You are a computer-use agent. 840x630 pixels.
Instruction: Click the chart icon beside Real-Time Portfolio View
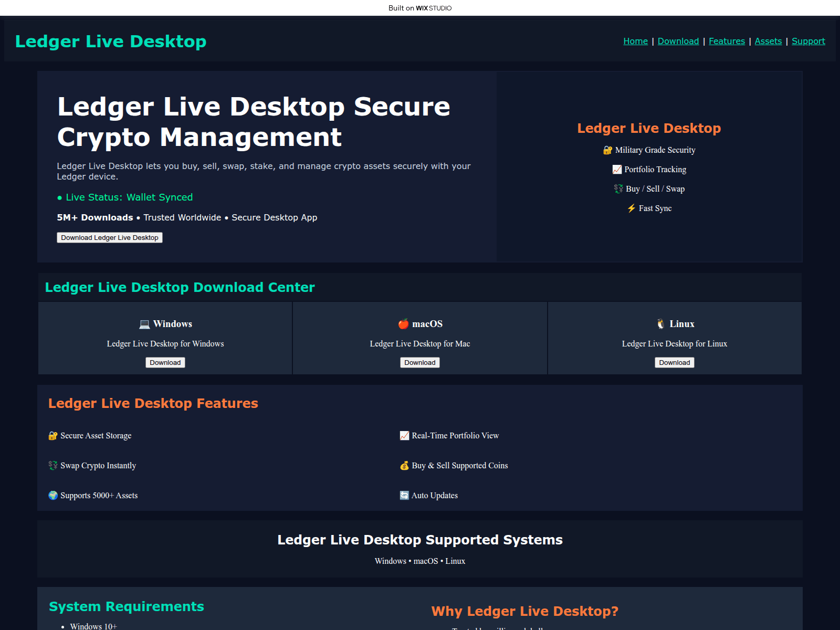coord(404,436)
